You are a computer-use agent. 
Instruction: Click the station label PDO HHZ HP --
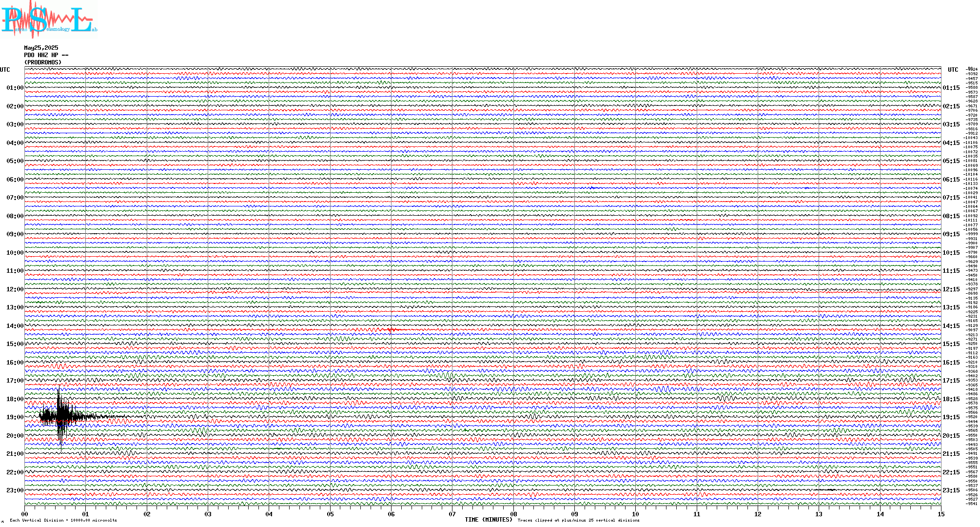click(46, 55)
